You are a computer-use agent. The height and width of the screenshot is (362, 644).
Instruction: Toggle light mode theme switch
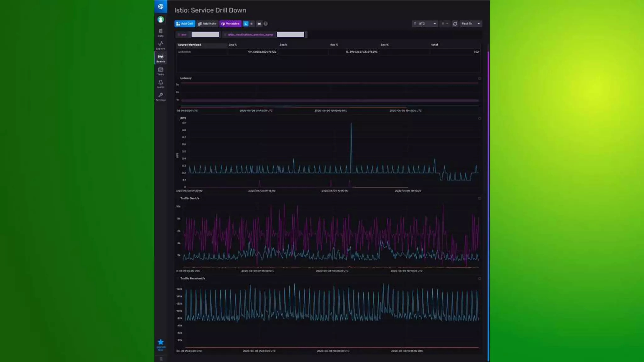tap(251, 24)
